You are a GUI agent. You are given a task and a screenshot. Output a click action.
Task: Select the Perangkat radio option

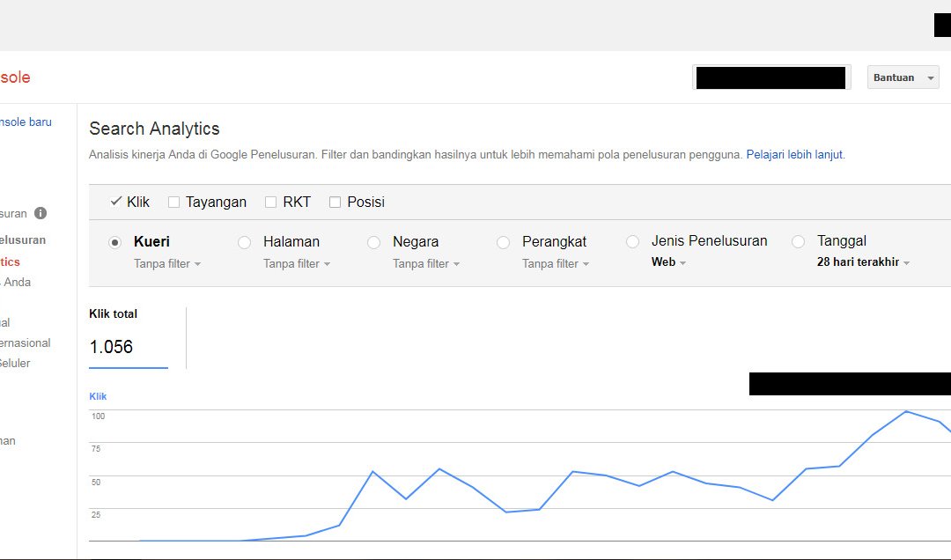point(504,242)
